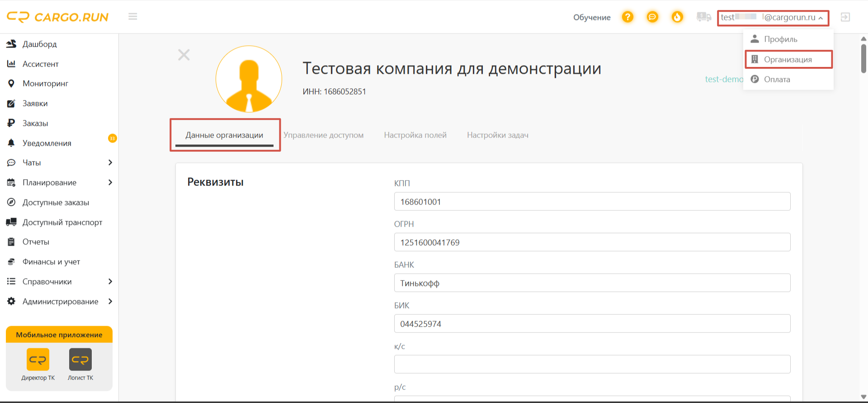Open the help question mark icon

pos(627,17)
